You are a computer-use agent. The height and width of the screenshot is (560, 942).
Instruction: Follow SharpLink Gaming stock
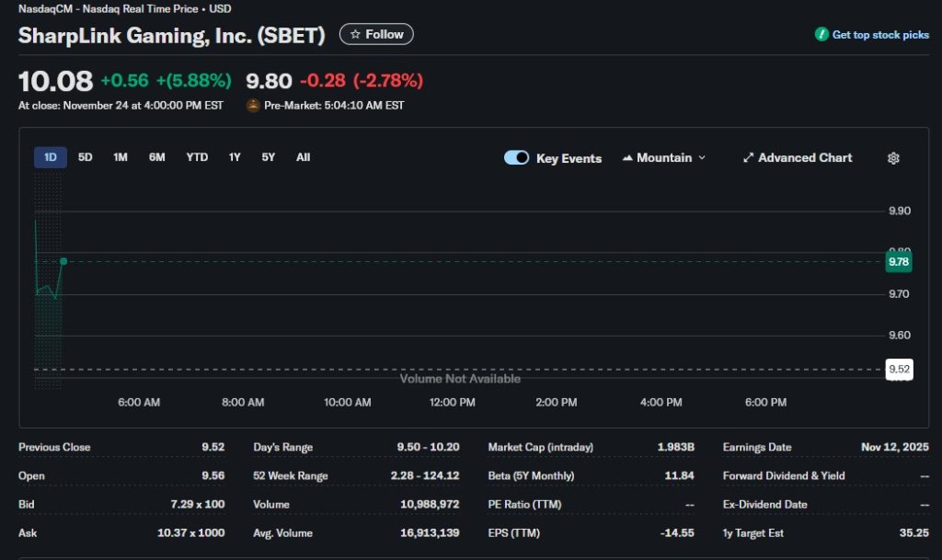(x=376, y=34)
